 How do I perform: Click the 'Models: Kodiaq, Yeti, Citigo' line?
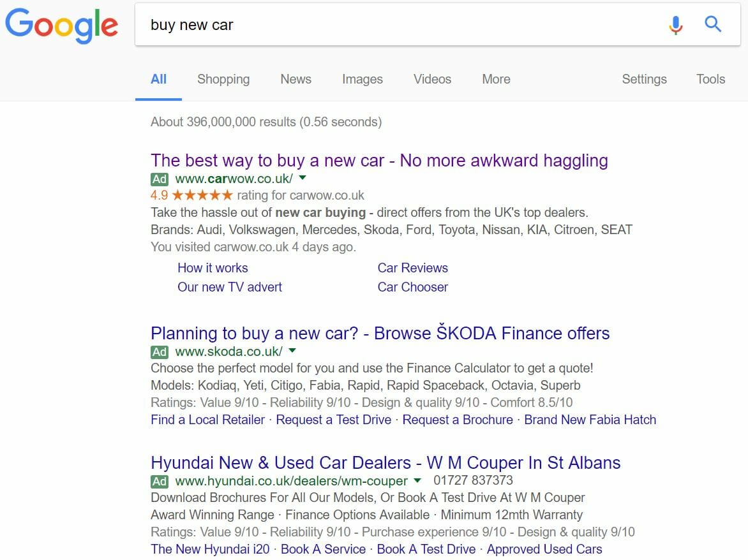click(366, 386)
